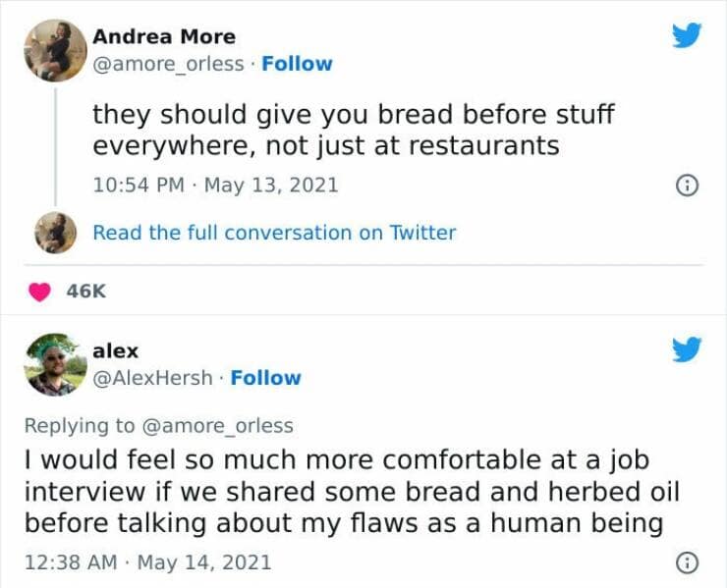Click the Andrea More display name
This screenshot has height=588, width=727.
tap(163, 37)
